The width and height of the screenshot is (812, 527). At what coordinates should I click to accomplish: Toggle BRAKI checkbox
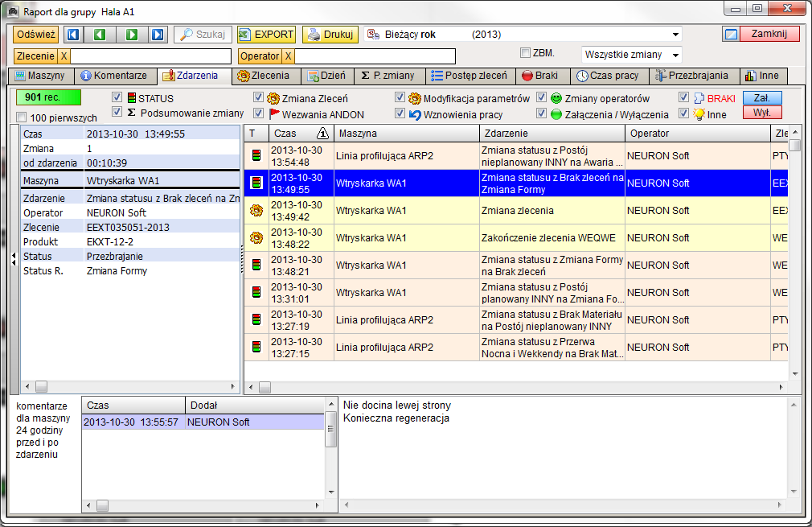683,97
